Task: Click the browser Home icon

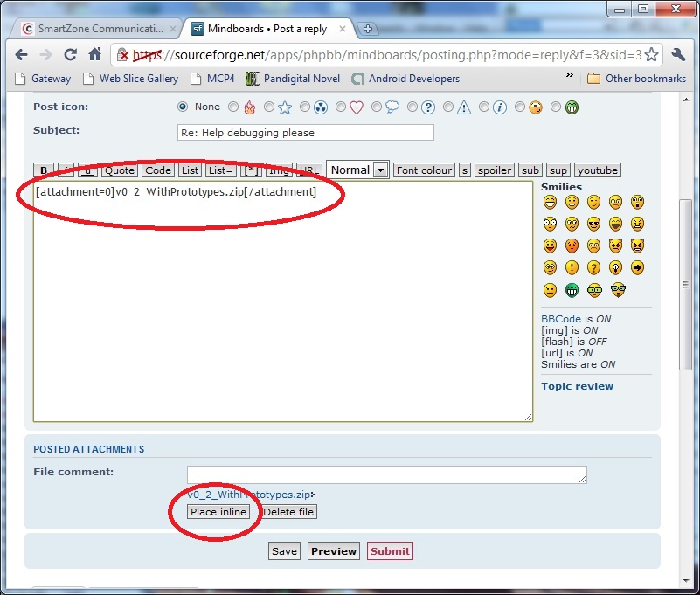Action: click(94, 54)
